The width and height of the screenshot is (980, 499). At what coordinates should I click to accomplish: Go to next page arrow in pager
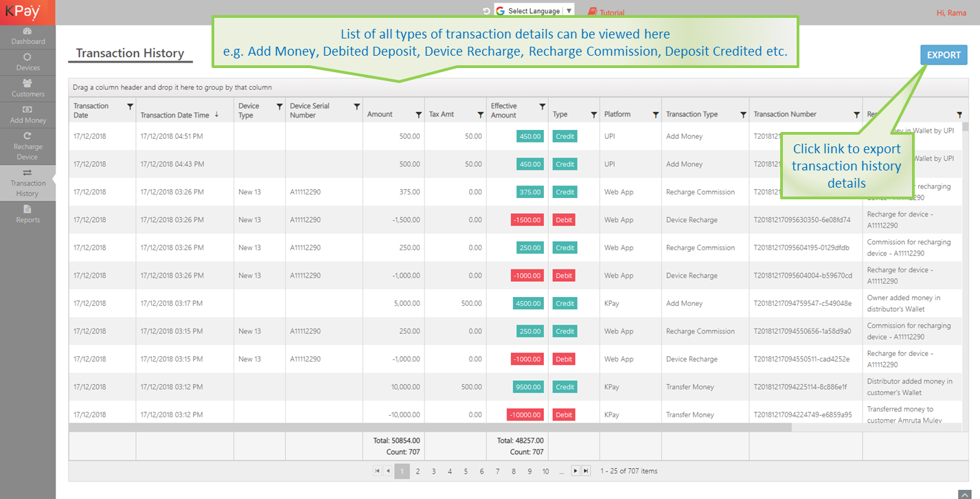click(x=576, y=471)
